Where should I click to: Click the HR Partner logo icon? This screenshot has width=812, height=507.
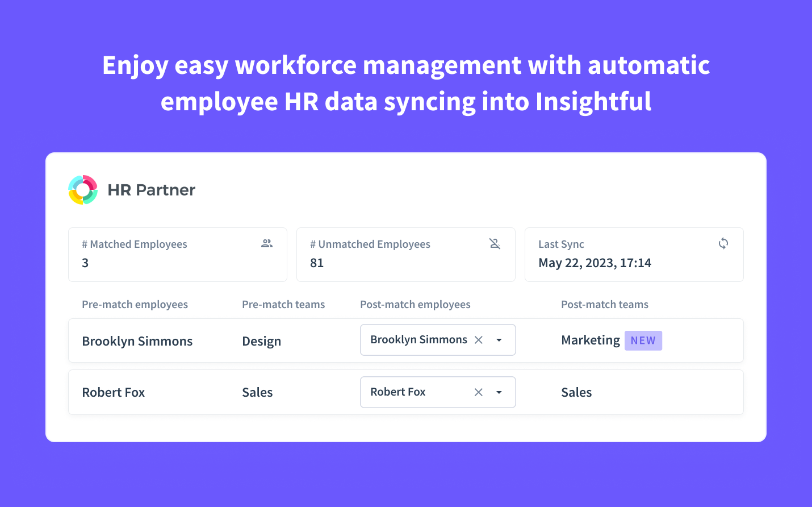[x=83, y=190]
